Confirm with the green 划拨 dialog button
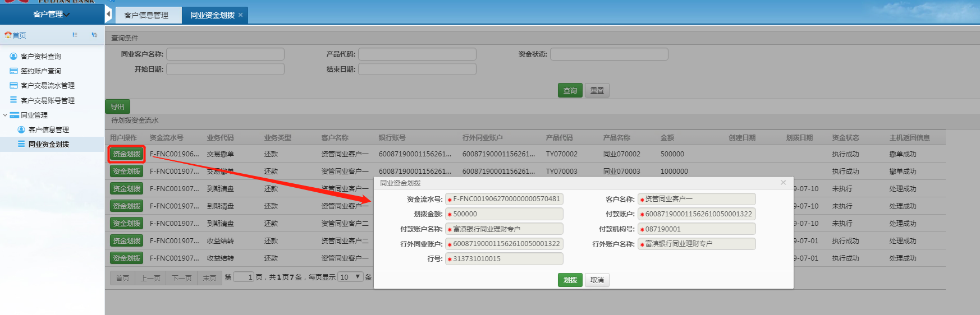This screenshot has width=980, height=315. tap(570, 280)
